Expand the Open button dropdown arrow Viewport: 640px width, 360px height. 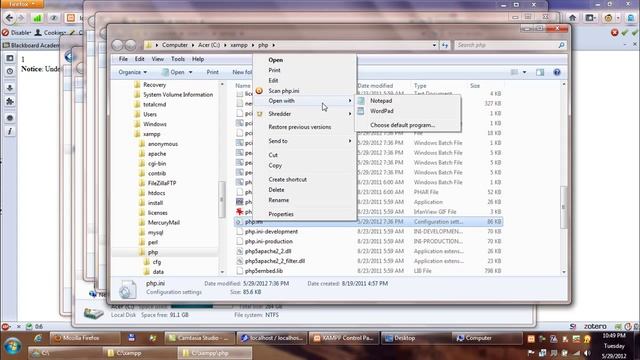pyautogui.click(x=190, y=72)
